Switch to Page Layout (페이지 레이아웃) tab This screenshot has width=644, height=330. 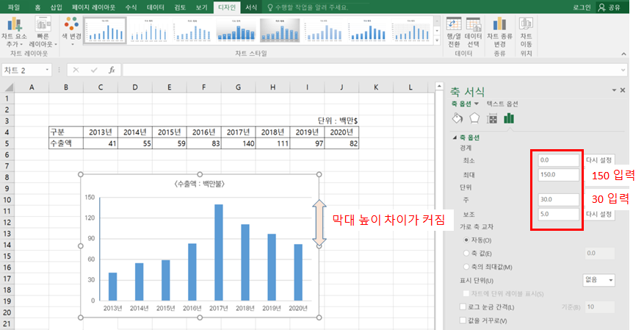pos(94,7)
